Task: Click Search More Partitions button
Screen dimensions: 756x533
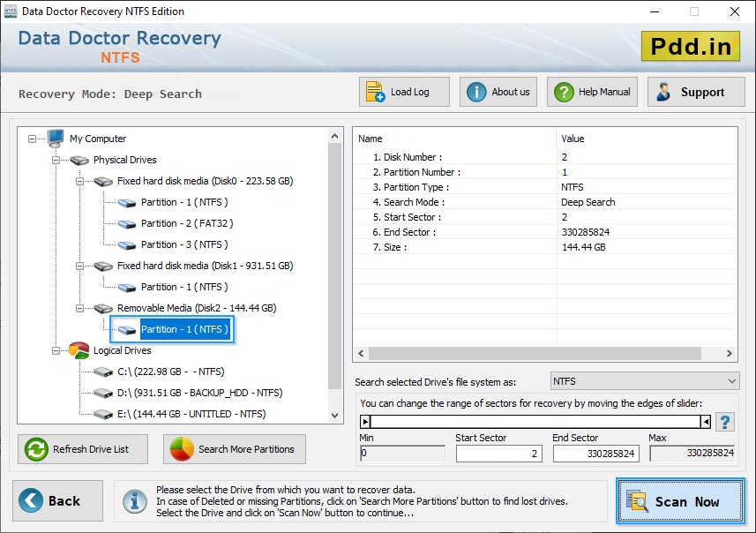Action: [235, 449]
